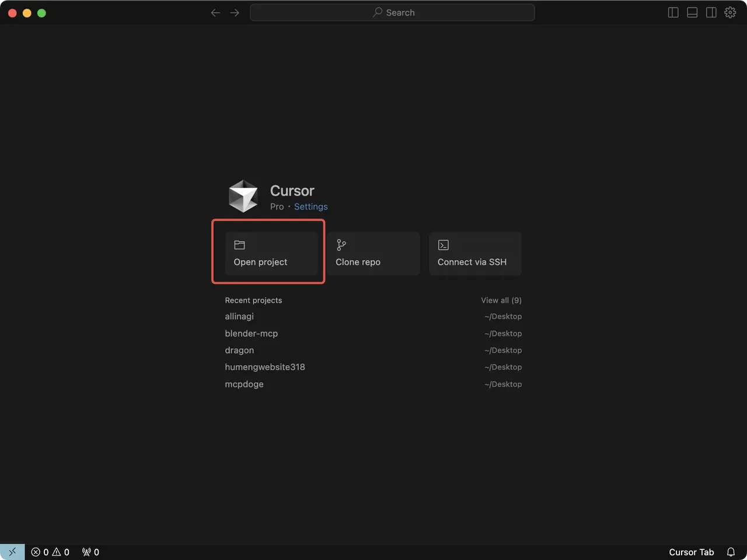The image size is (747, 560).
Task: Click View all (9) recent projects
Action: point(501,300)
